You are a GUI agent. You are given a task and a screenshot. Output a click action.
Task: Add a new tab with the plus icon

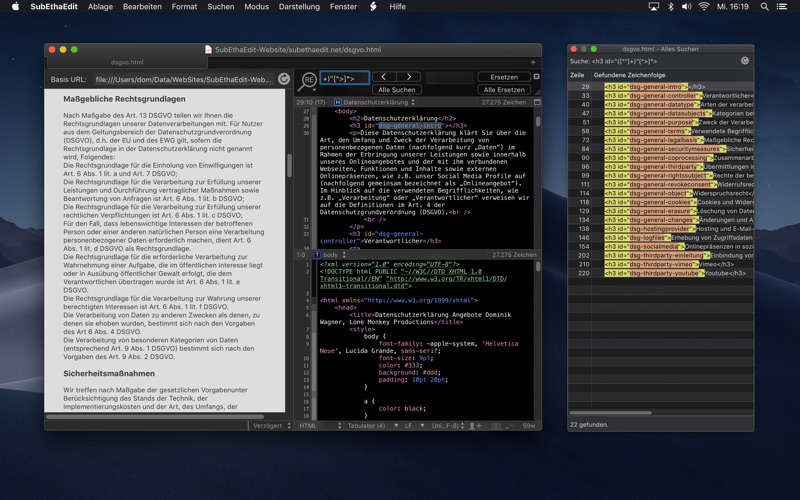tap(533, 62)
